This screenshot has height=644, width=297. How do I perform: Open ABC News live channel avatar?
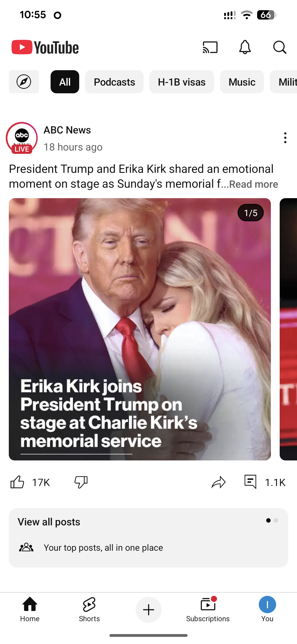click(x=22, y=138)
